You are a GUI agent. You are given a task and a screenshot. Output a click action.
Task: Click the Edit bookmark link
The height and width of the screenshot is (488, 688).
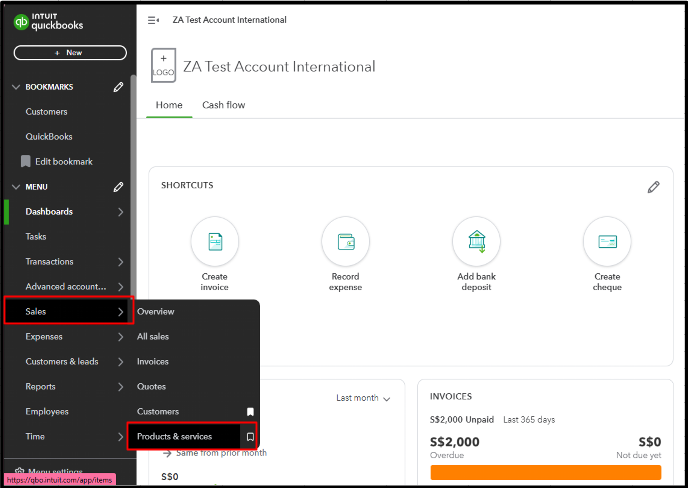(x=64, y=161)
